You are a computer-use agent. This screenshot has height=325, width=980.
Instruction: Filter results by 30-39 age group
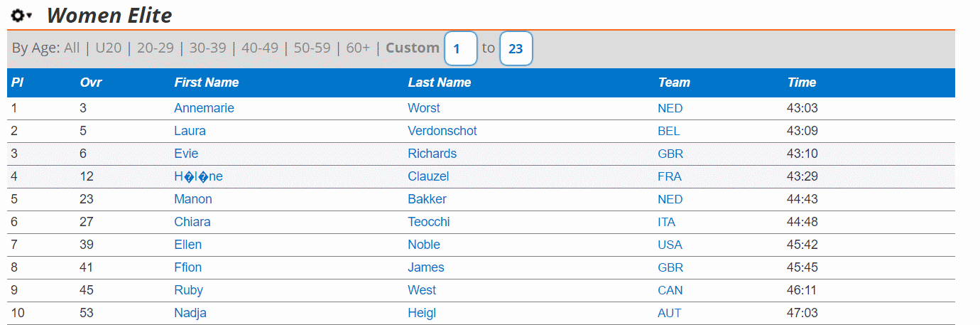click(x=207, y=48)
